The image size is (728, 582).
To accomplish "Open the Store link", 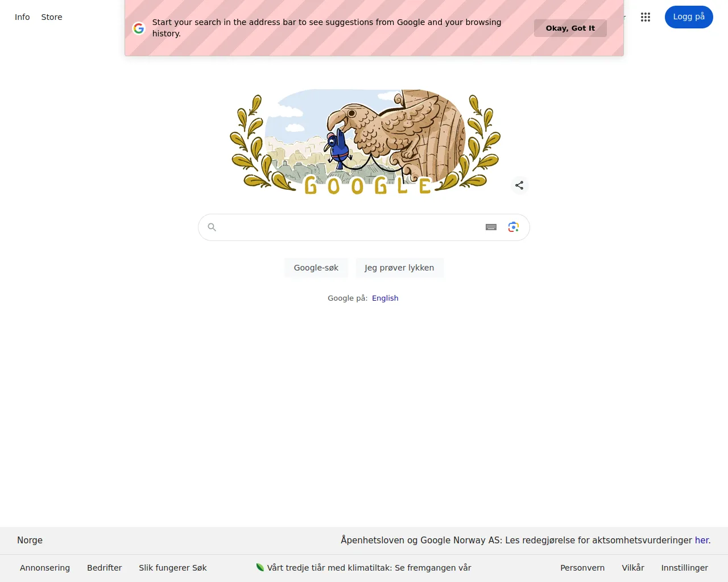I will coord(52,17).
